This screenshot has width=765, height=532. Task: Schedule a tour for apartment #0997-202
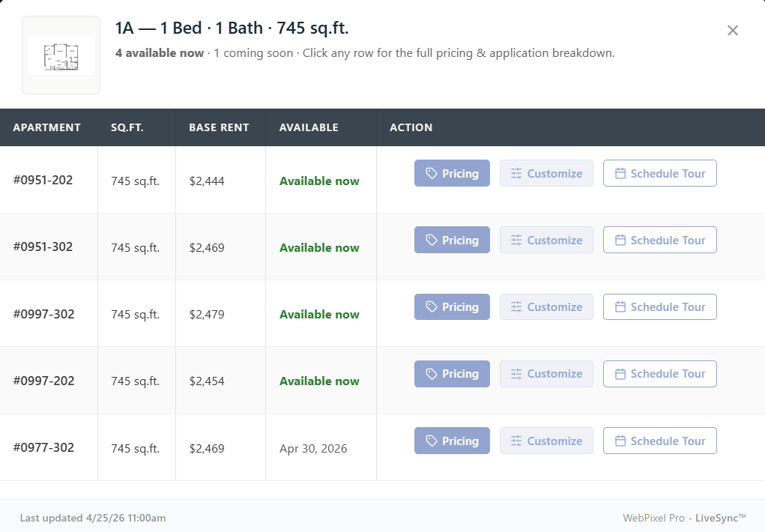(x=659, y=373)
